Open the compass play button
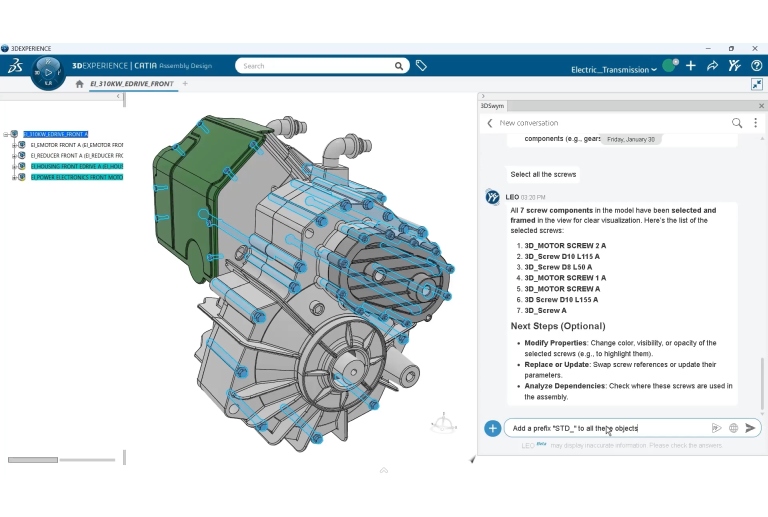This screenshot has width=768, height=517. click(x=48, y=72)
